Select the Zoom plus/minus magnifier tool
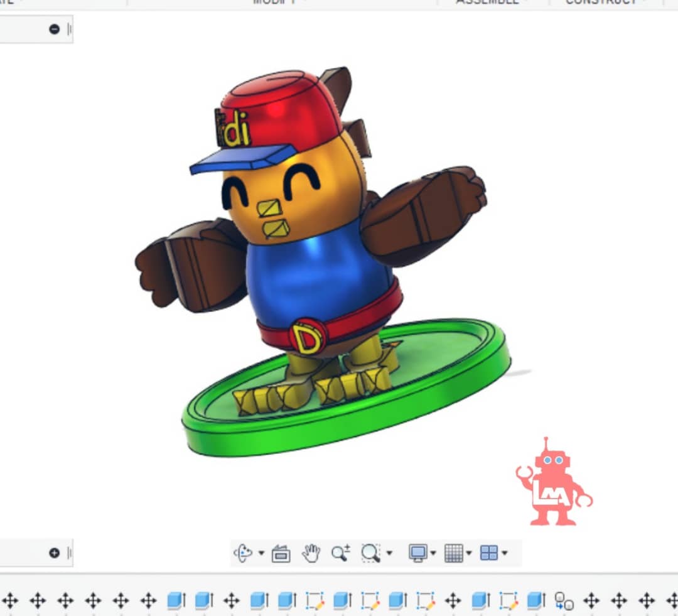Image resolution: width=678 pixels, height=616 pixels. [x=340, y=553]
